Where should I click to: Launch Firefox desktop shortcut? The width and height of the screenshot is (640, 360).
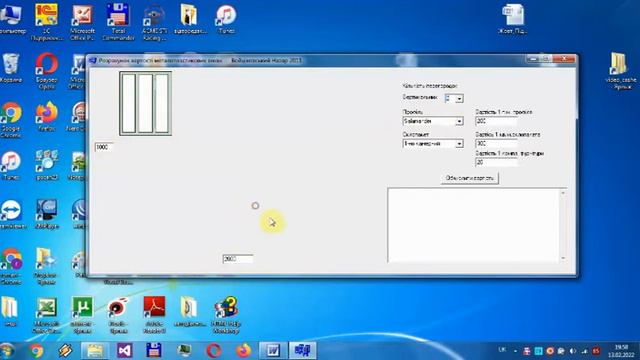46,116
